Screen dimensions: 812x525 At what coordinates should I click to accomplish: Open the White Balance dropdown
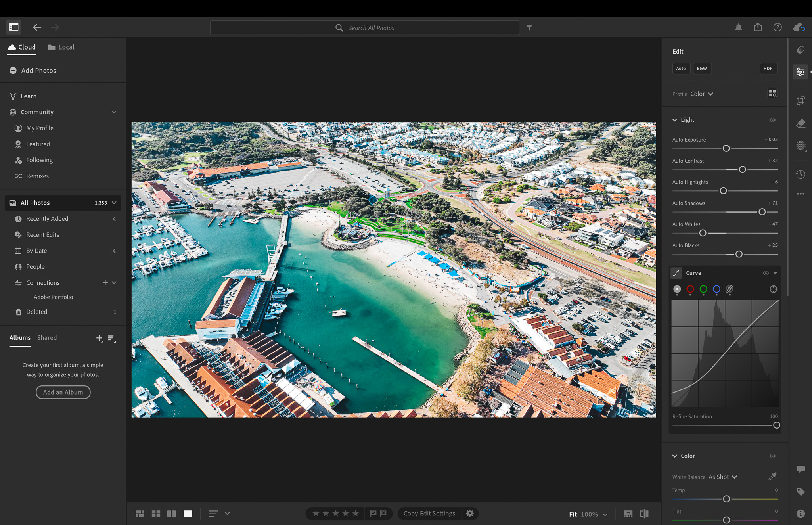coord(722,477)
